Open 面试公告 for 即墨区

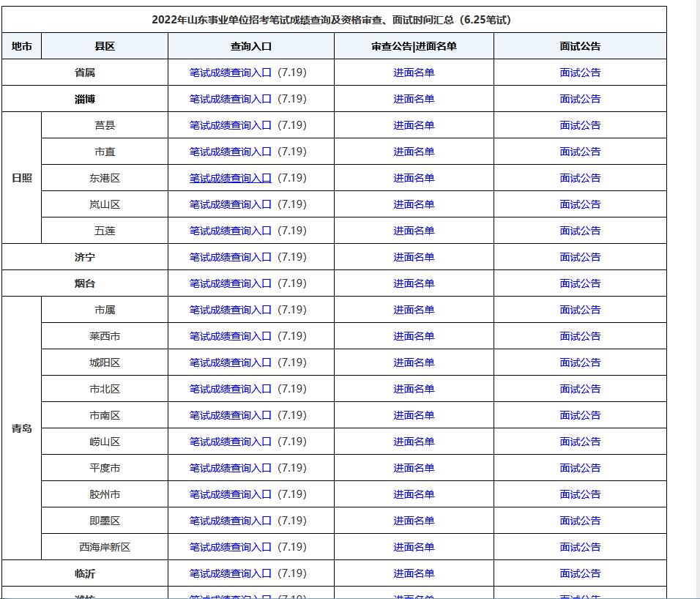pos(581,520)
